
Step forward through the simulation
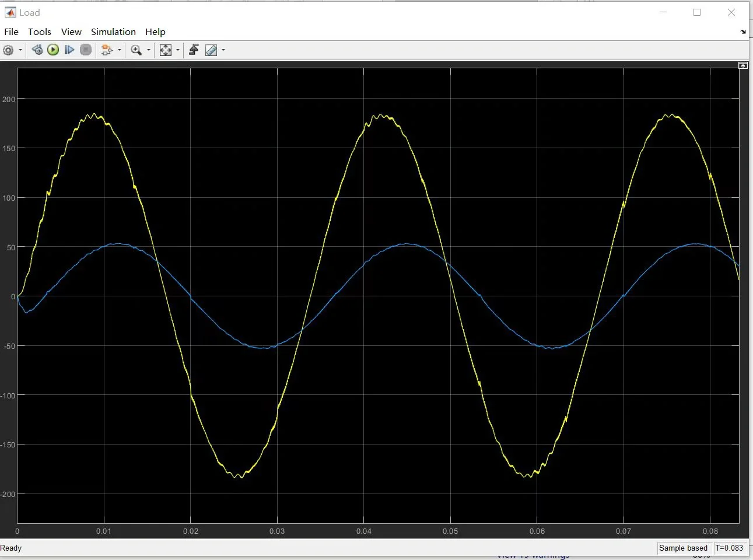tap(69, 50)
